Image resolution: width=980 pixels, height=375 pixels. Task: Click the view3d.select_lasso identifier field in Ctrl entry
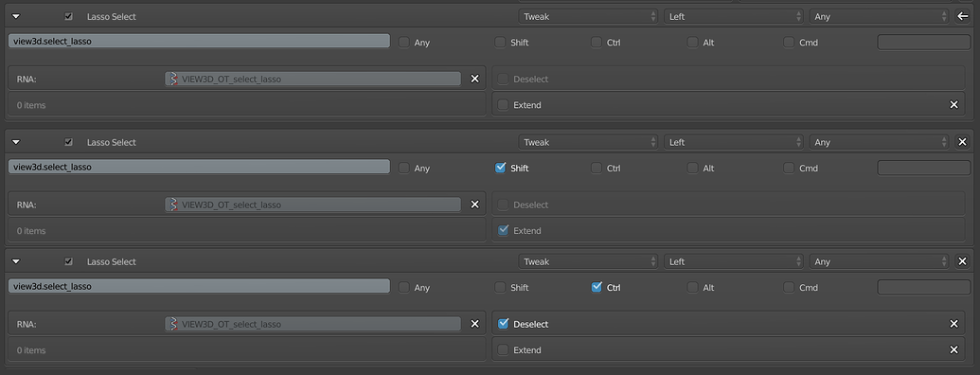coord(200,286)
